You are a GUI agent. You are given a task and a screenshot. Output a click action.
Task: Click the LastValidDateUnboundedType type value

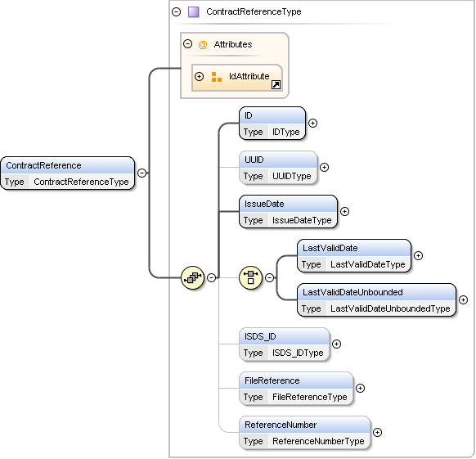(x=390, y=308)
